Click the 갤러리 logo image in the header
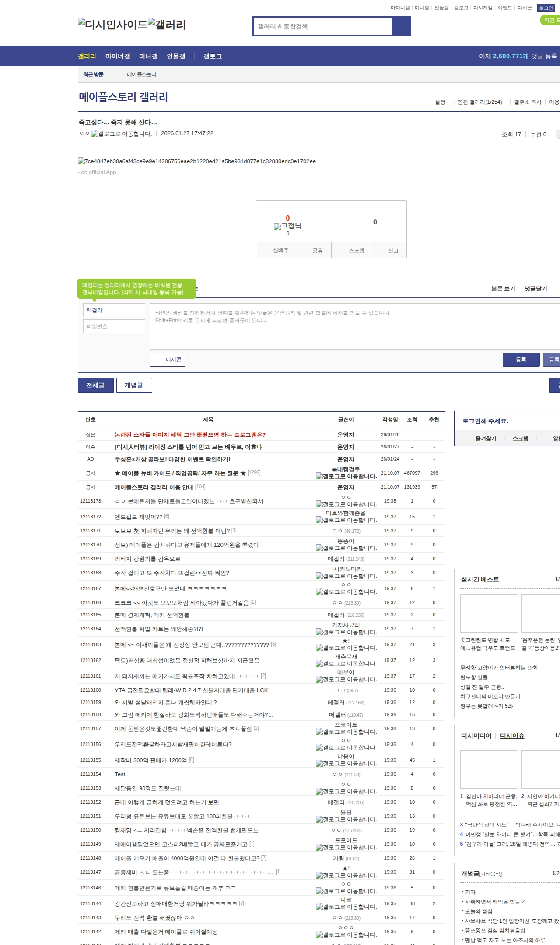The height and width of the screenshot is (945, 560). click(167, 24)
